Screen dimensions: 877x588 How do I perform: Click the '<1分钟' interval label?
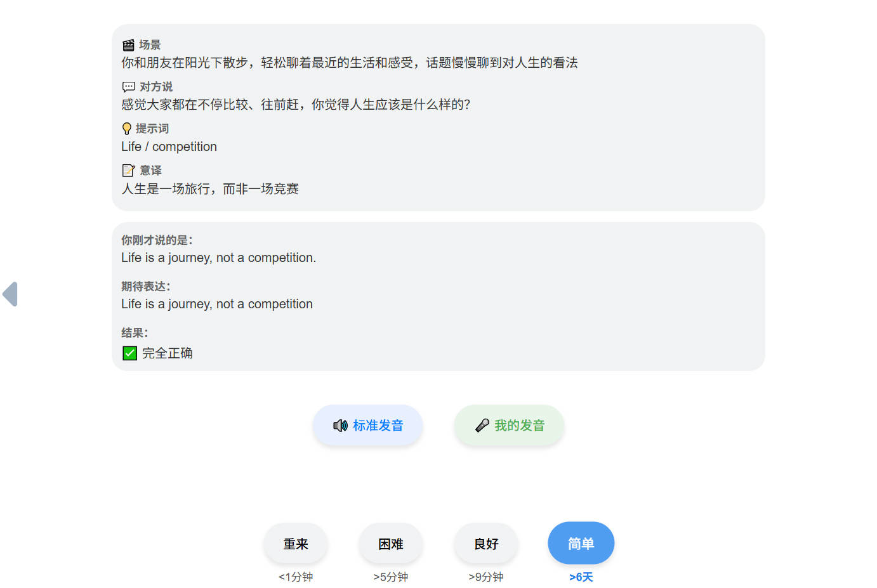(x=296, y=577)
